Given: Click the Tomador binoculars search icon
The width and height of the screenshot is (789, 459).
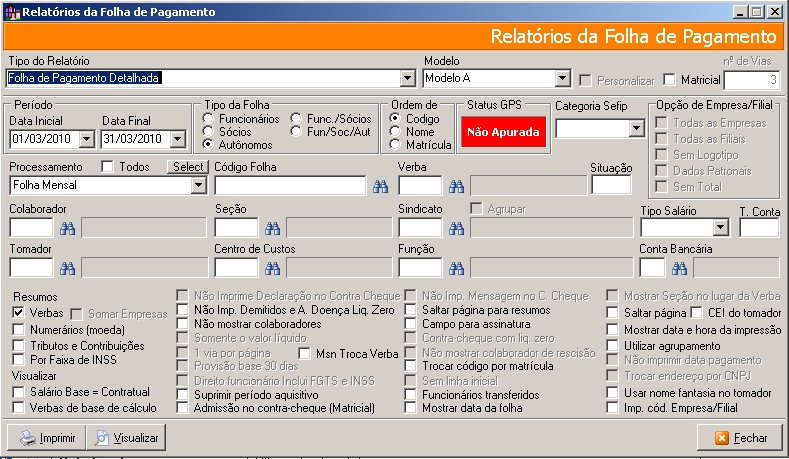Looking at the screenshot, I should (68, 268).
